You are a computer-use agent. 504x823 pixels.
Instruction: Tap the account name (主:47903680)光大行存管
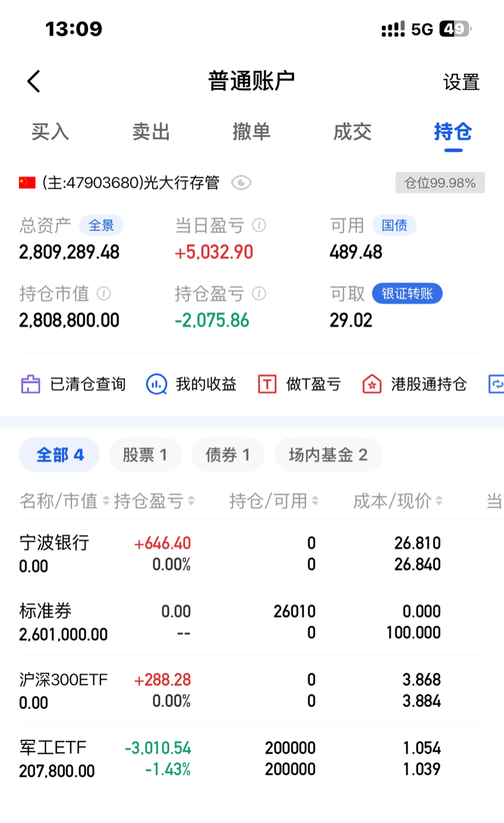pos(131,182)
